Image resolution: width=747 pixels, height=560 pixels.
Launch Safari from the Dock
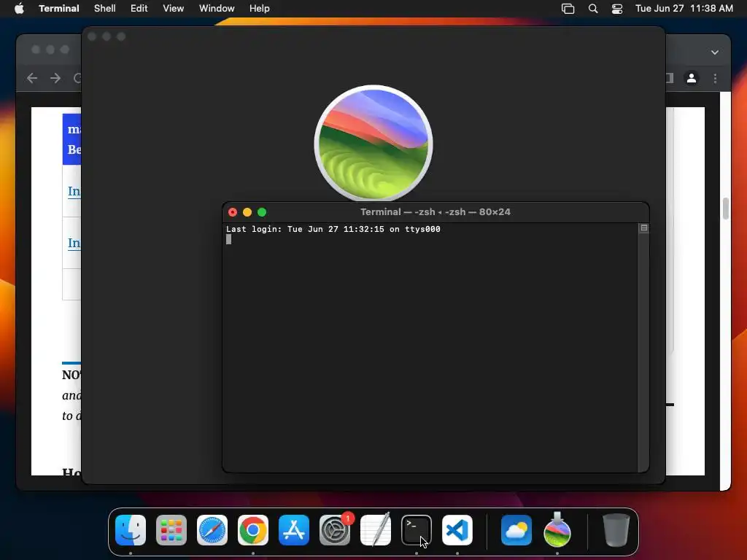[x=212, y=530]
